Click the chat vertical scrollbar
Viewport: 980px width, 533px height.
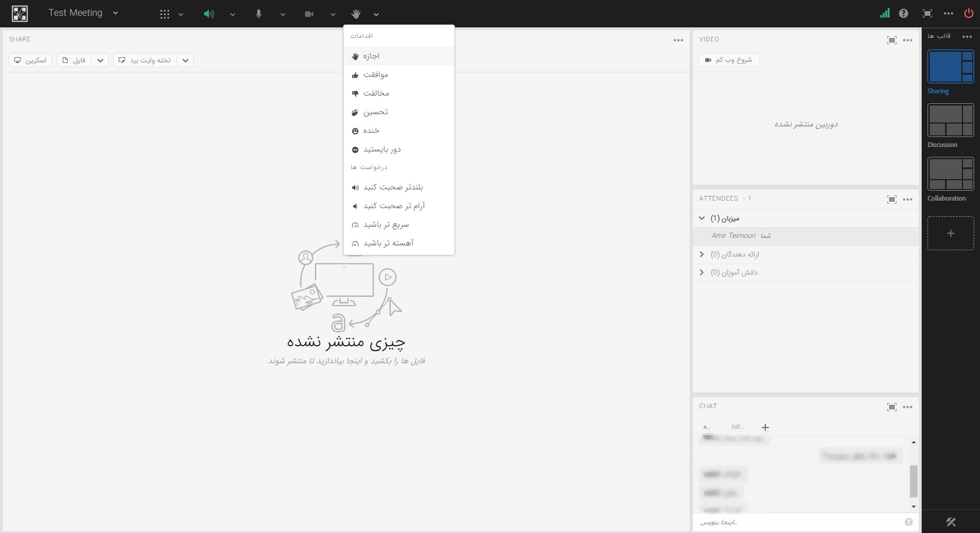tap(913, 481)
